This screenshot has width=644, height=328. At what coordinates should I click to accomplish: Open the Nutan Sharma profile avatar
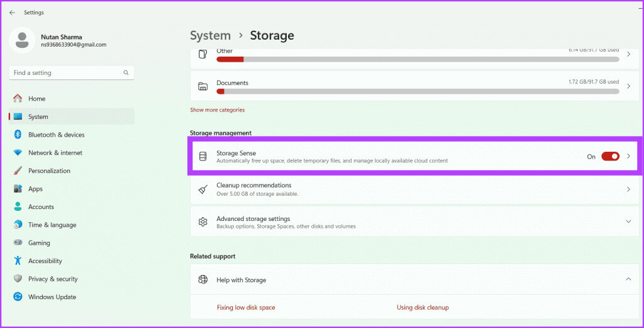click(22, 40)
